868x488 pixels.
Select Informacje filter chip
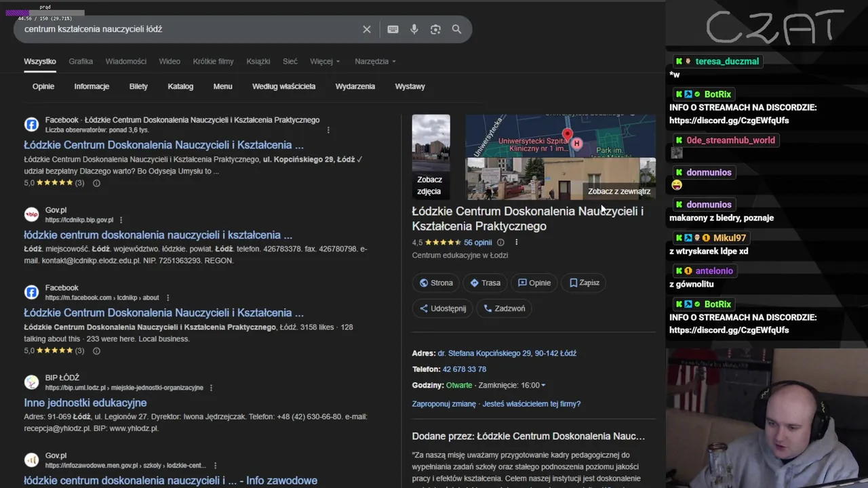[92, 86]
